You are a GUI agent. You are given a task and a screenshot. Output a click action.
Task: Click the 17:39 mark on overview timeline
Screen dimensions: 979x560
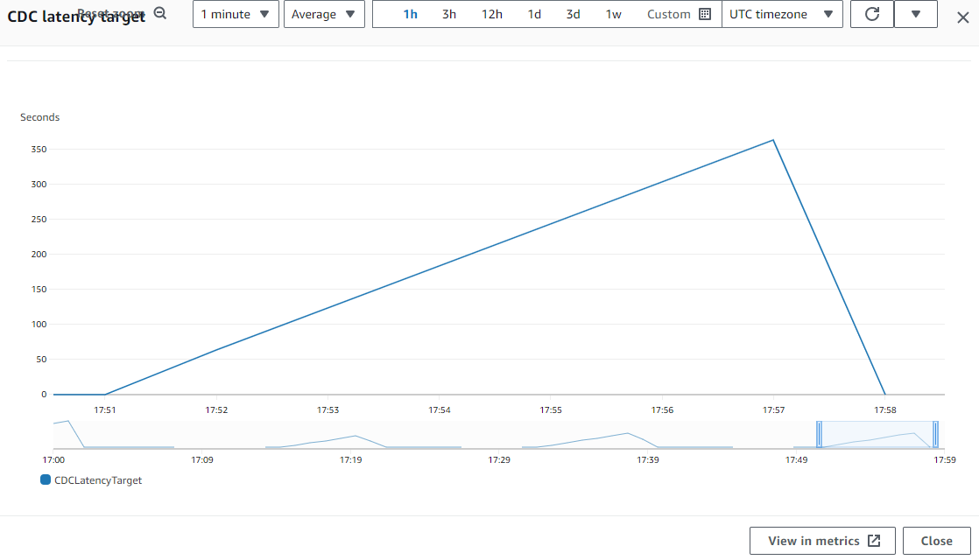tap(648, 459)
